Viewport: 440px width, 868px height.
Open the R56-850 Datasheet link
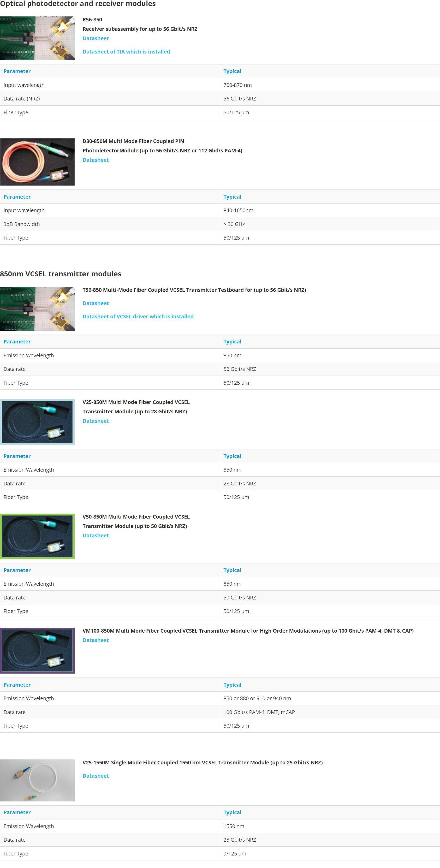coord(96,38)
